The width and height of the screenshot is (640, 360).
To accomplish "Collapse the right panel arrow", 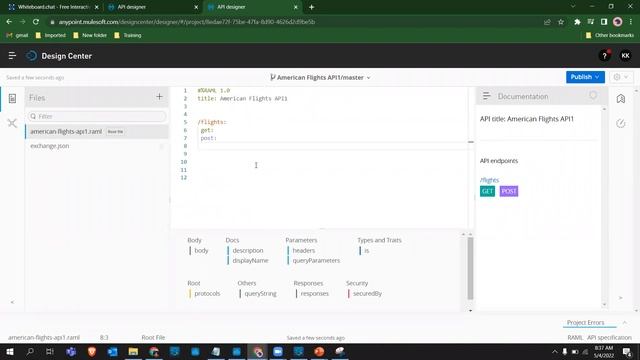I will click(621, 298).
